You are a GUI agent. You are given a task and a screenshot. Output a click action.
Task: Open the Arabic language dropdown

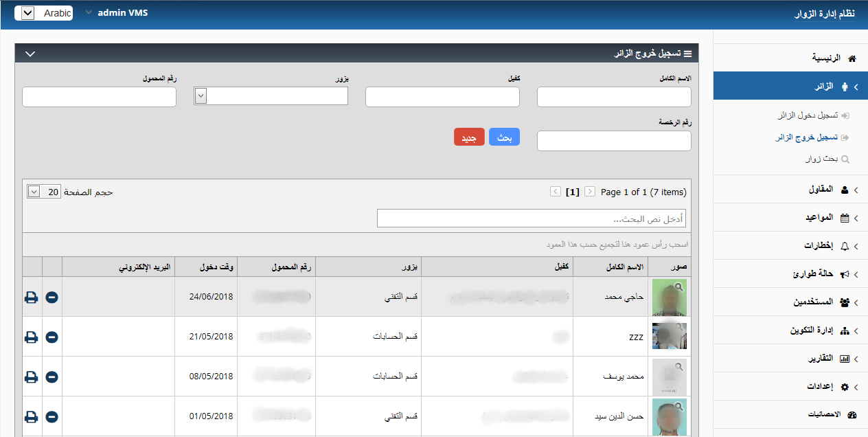click(x=25, y=12)
